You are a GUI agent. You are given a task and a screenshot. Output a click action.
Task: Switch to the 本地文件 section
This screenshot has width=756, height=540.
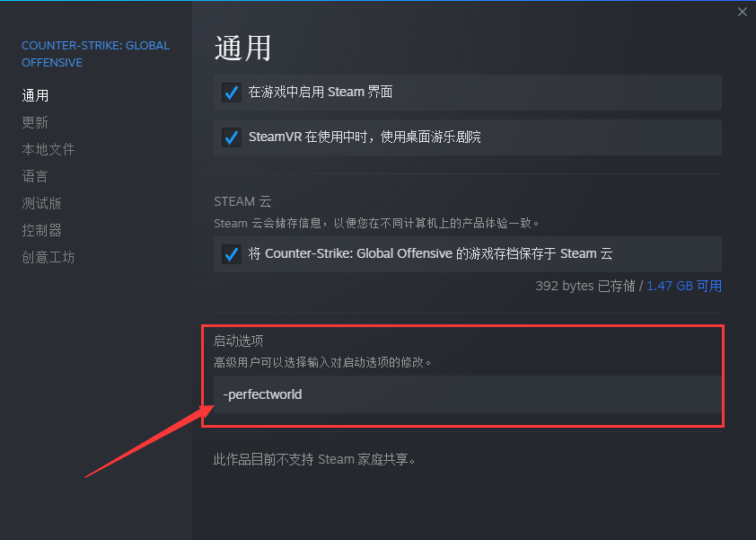point(48,149)
